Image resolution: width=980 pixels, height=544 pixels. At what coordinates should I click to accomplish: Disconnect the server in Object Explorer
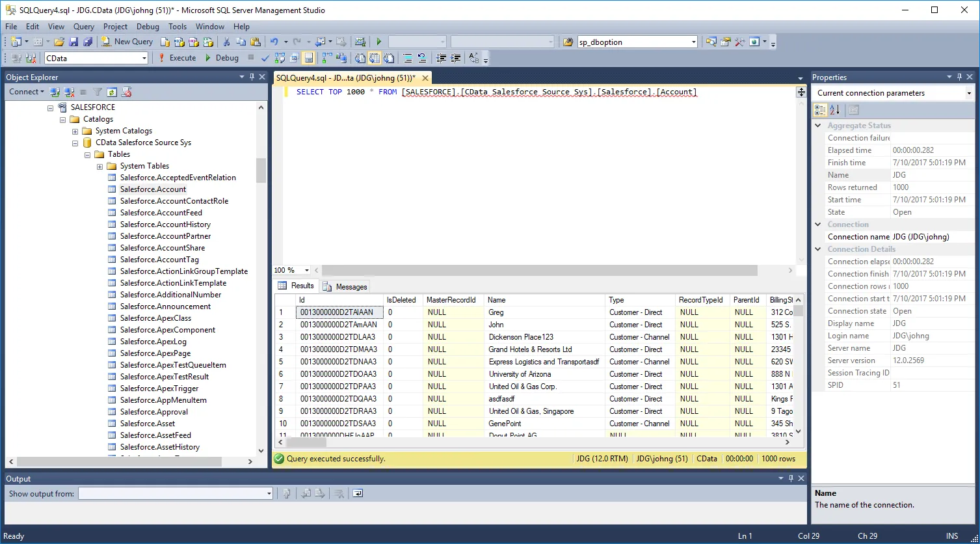(69, 91)
